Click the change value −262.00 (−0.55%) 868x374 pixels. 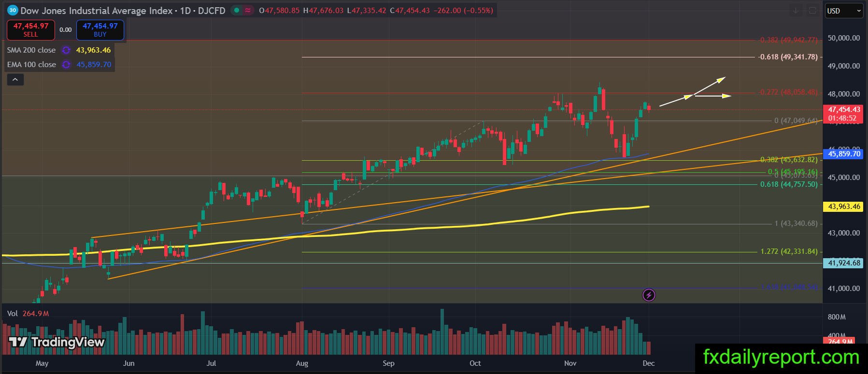(463, 11)
